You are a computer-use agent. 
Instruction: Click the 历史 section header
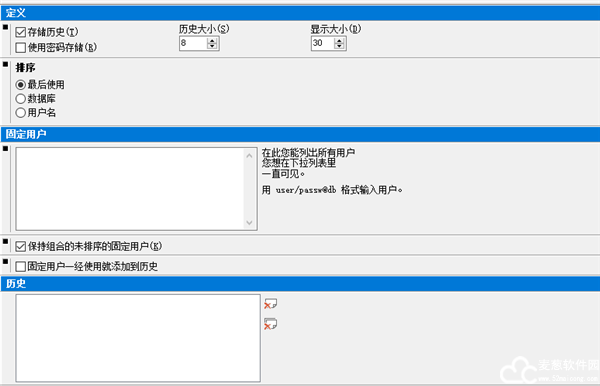[300, 283]
